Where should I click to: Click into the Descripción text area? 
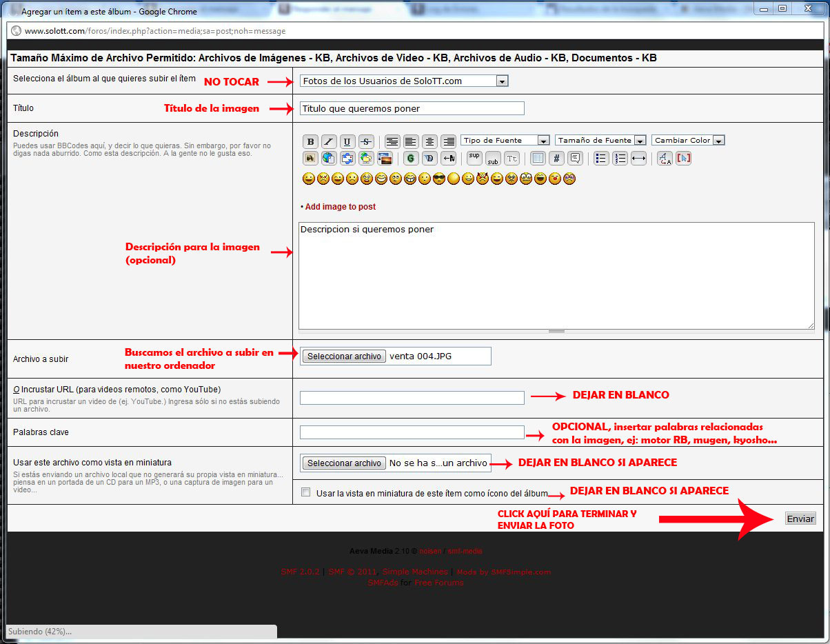pos(556,276)
